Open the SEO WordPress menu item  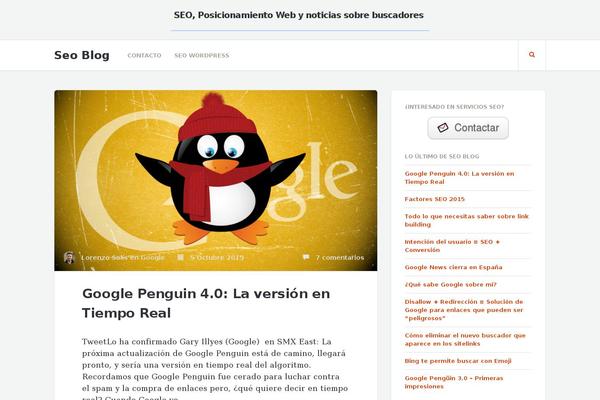(x=202, y=56)
